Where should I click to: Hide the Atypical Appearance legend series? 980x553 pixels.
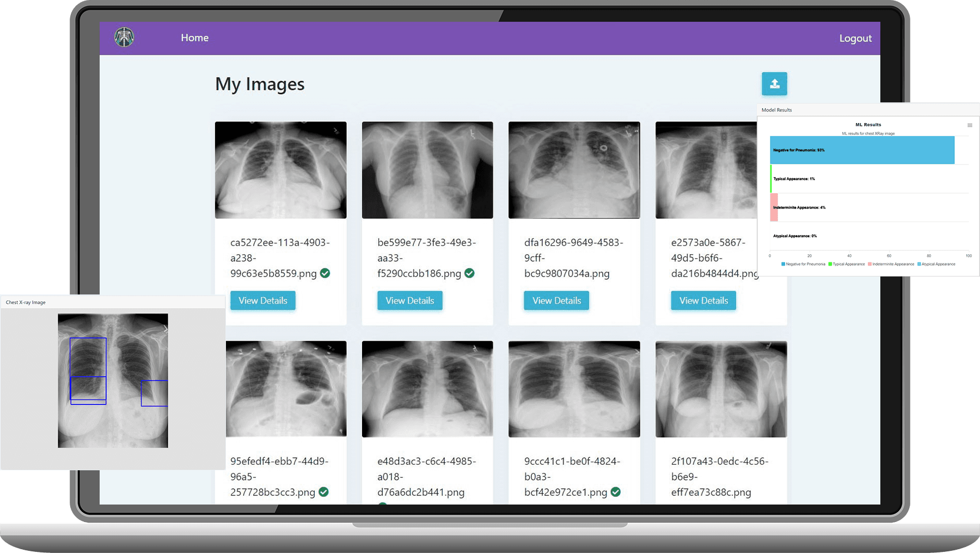[936, 264]
